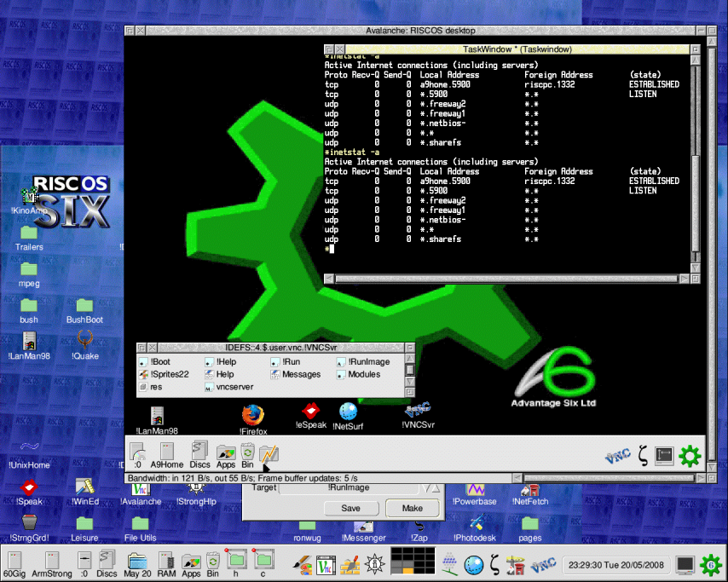Select the Messages file in the !VNCSvr filer

[295, 374]
